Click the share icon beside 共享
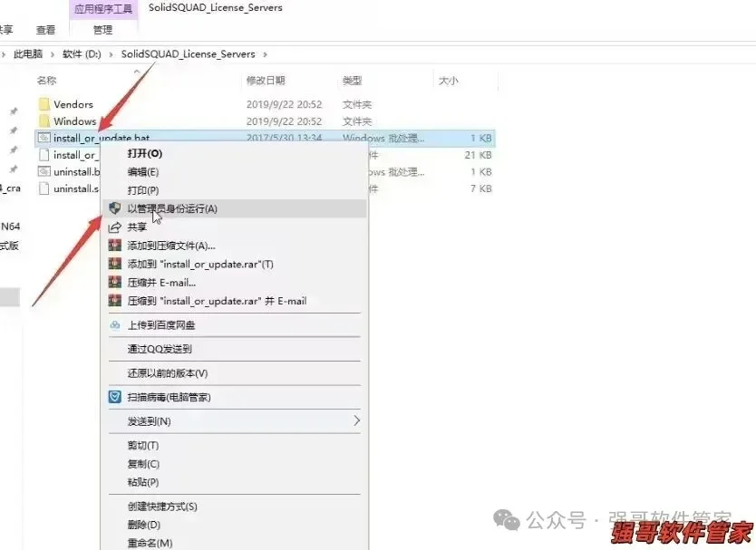The height and width of the screenshot is (550, 756). [115, 227]
